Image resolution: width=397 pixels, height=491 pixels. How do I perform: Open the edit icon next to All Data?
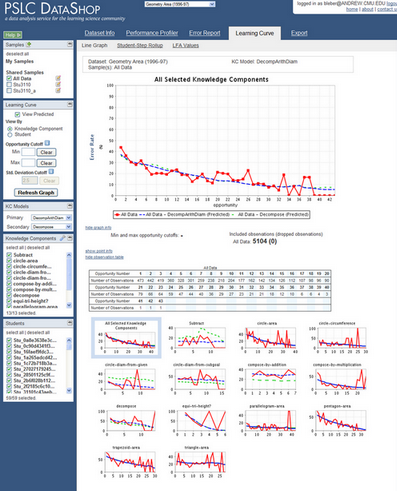pyautogui.click(x=58, y=78)
